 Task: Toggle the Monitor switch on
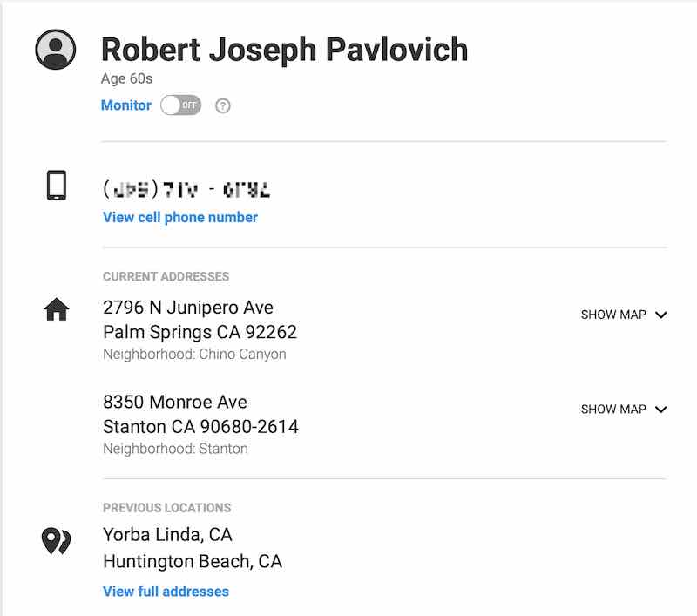pyautogui.click(x=181, y=105)
